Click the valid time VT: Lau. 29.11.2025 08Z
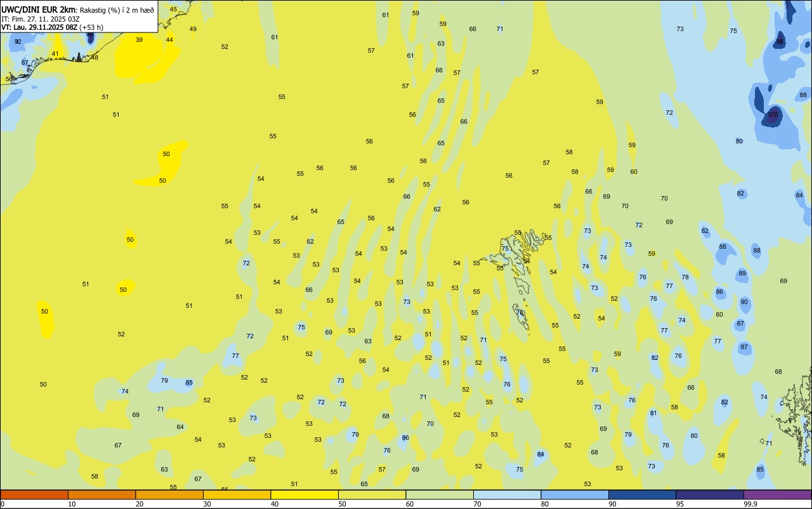 point(39,27)
